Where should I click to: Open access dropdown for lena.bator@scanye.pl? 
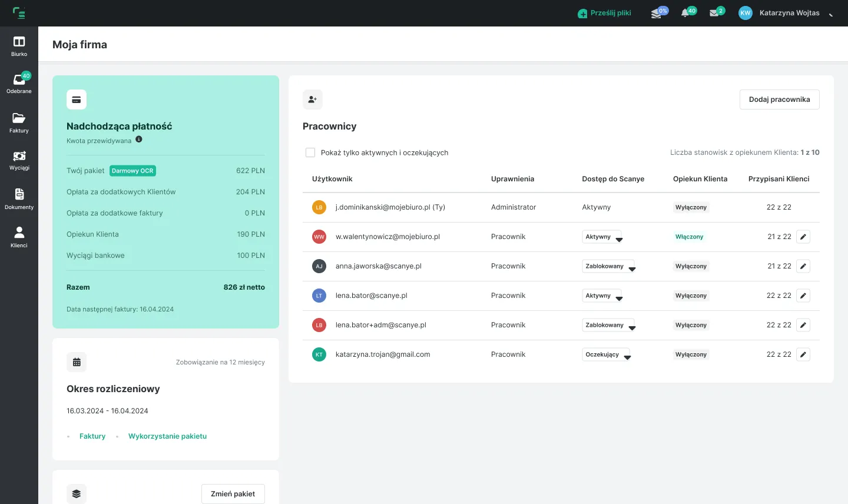602,296
